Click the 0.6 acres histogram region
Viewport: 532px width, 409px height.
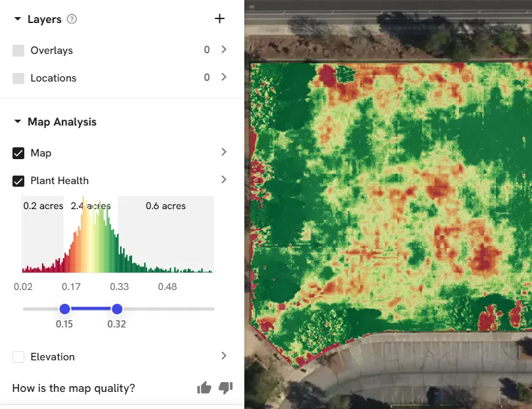pos(166,233)
